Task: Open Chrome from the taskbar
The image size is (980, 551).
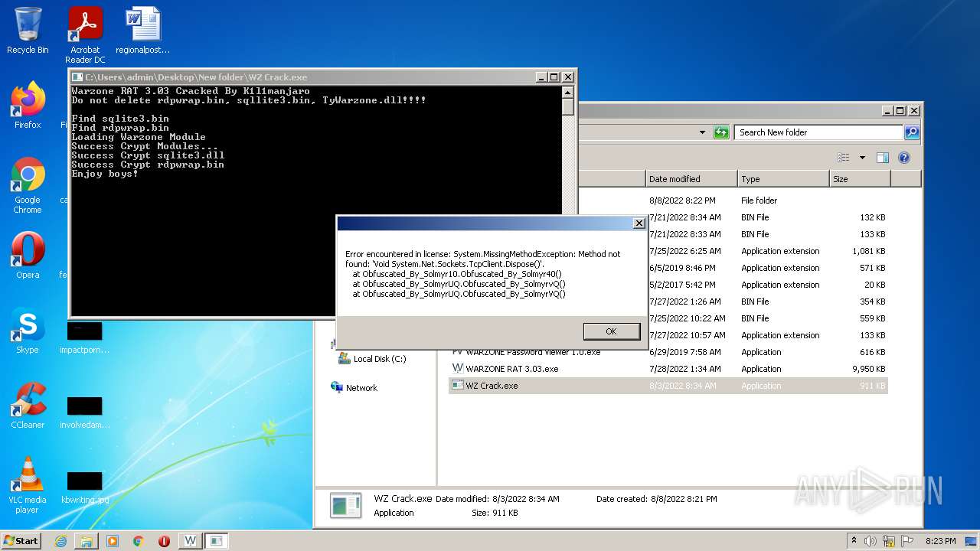Action: click(x=139, y=541)
